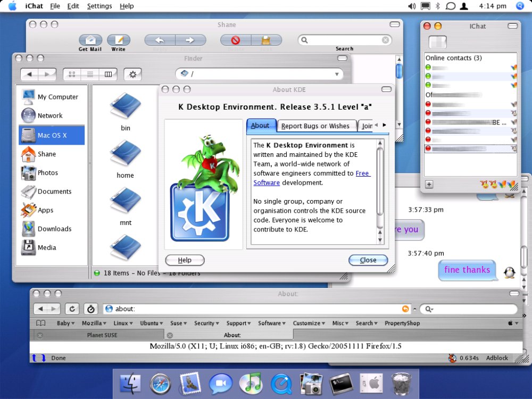Open iTunes music icon in the dock
The height and width of the screenshot is (399, 532).
pyautogui.click(x=251, y=384)
